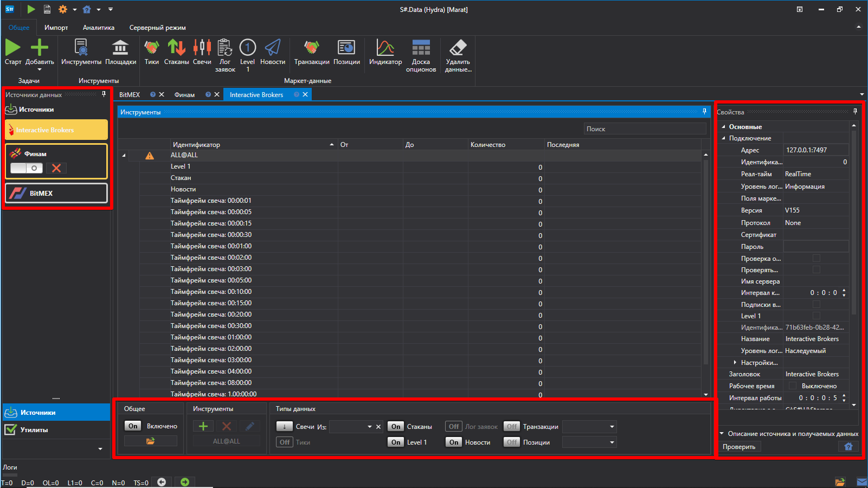Open the Свечи Из dropdown
Viewport: 868px width, 488px height.
370,427
